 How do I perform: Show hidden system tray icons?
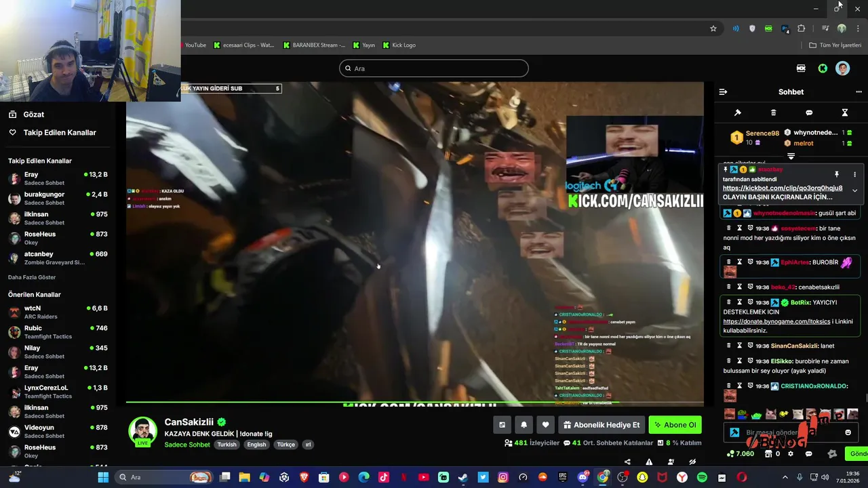point(785,477)
